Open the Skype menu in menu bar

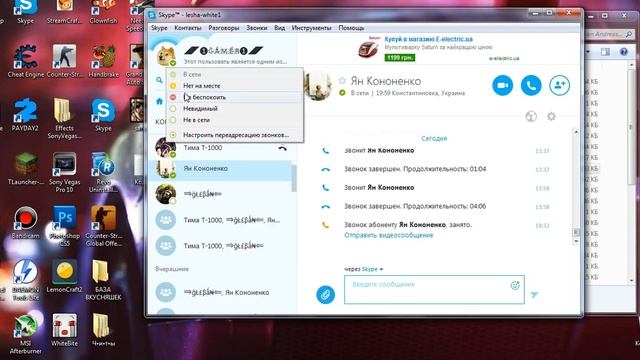coord(159,28)
